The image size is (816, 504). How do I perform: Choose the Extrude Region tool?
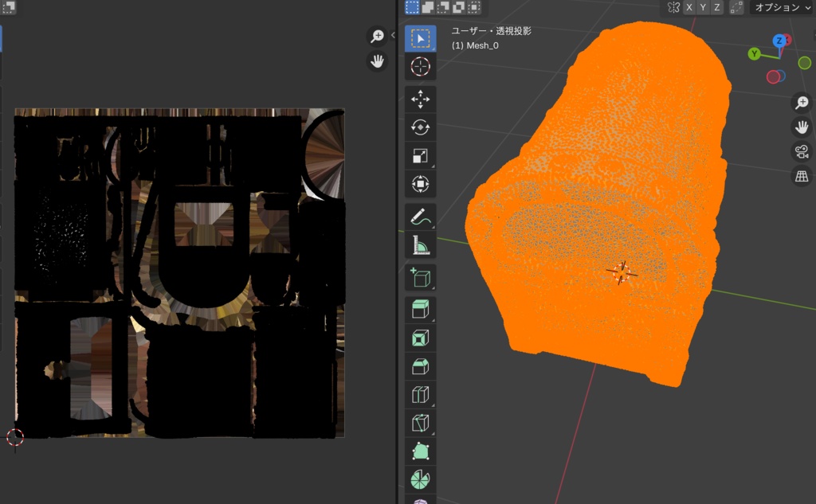(421, 310)
